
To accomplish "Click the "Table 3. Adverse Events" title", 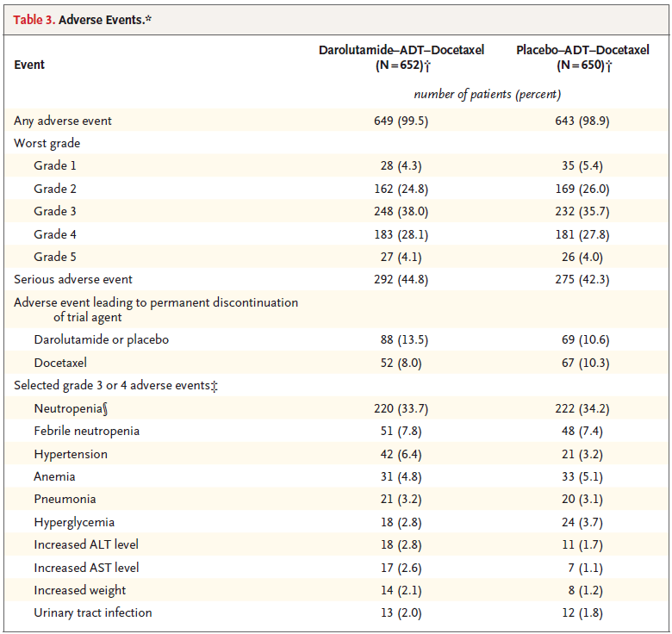I will click(x=78, y=18).
